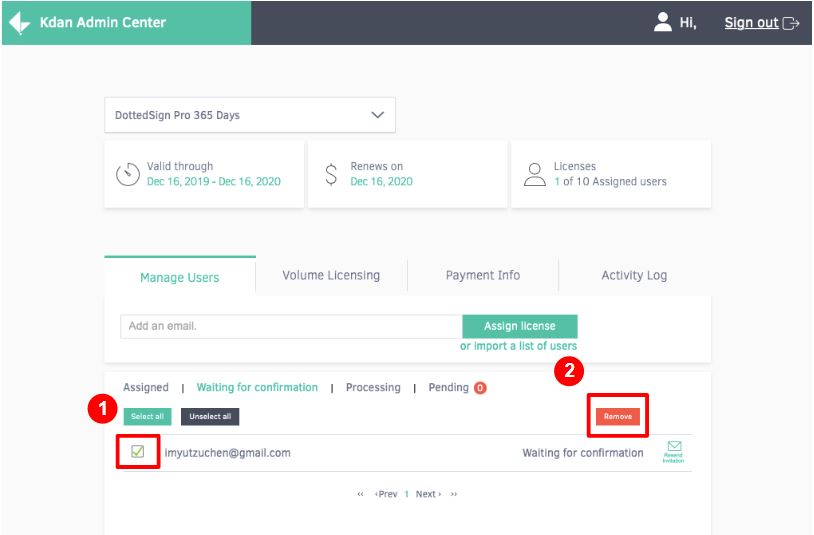Click the imyutzuchen@gmail.com email text
Image resolution: width=814 pixels, height=535 pixels.
(x=227, y=452)
